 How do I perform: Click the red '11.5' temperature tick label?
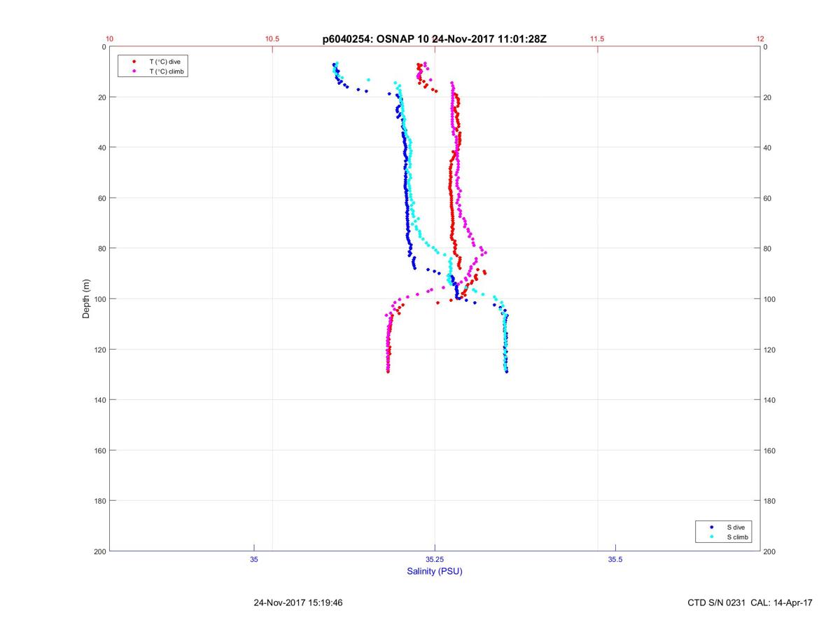coord(597,39)
